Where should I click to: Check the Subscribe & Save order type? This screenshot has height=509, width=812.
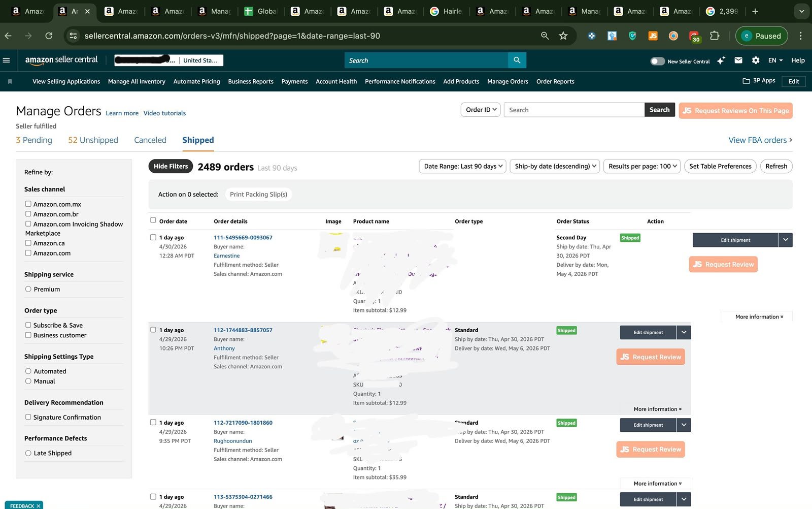tap(28, 325)
